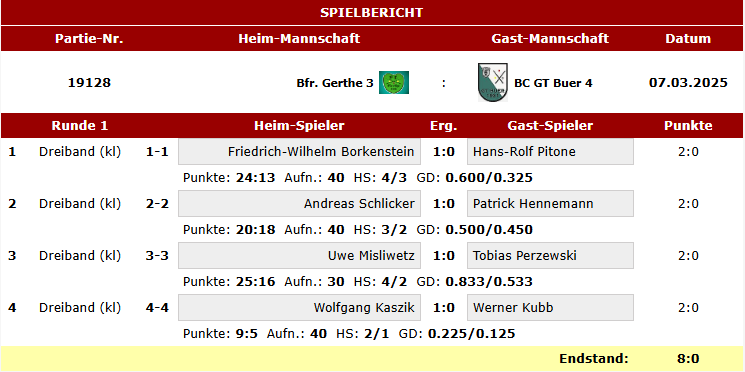
Task: Click the Endstand 8:0 final score
Action: click(x=688, y=359)
